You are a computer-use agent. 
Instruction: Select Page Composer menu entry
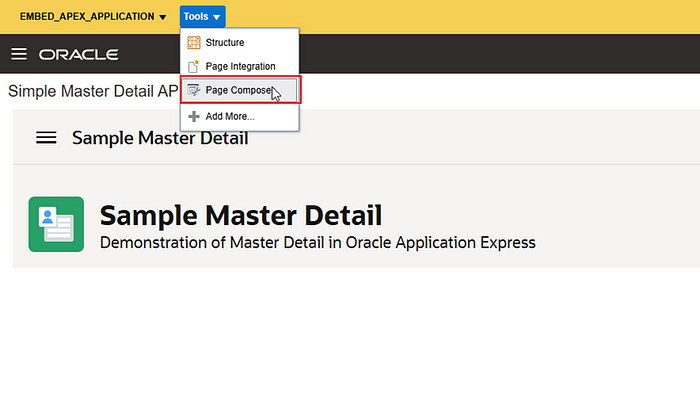click(239, 90)
